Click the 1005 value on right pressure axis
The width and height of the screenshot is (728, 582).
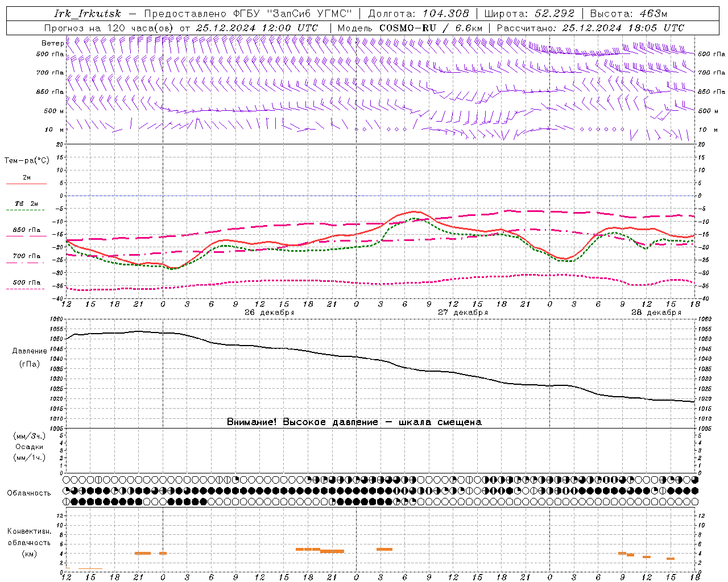click(x=705, y=429)
